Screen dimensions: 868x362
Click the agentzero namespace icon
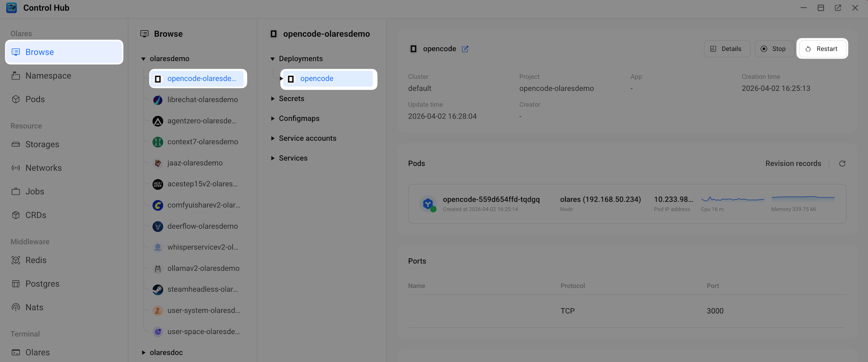click(x=158, y=121)
